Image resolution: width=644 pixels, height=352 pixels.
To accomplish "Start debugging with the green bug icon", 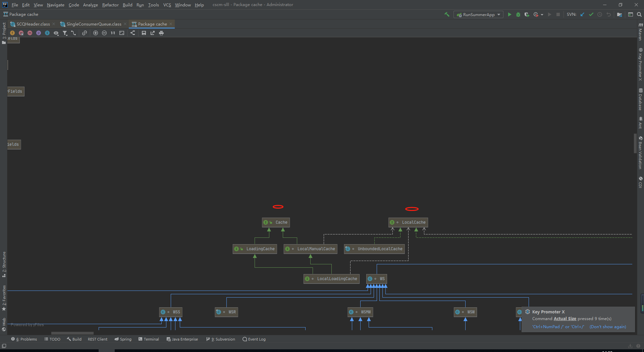I will pos(518,15).
